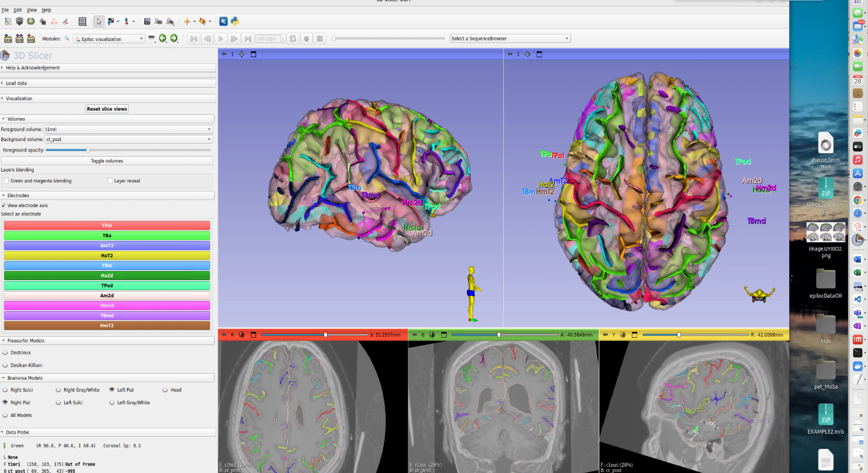Viewport: 868px width, 473px height.
Task: Enable Green and magenta blending
Action: pyautogui.click(x=7, y=181)
